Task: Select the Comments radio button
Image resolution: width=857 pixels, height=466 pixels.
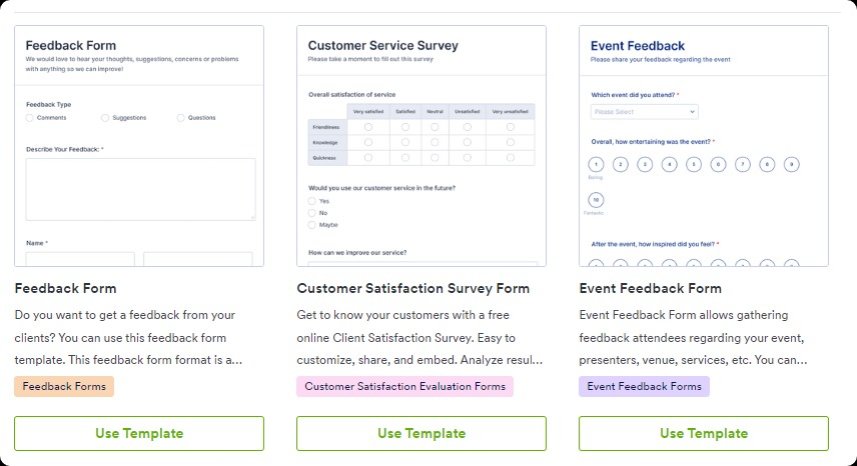Action: (30, 118)
